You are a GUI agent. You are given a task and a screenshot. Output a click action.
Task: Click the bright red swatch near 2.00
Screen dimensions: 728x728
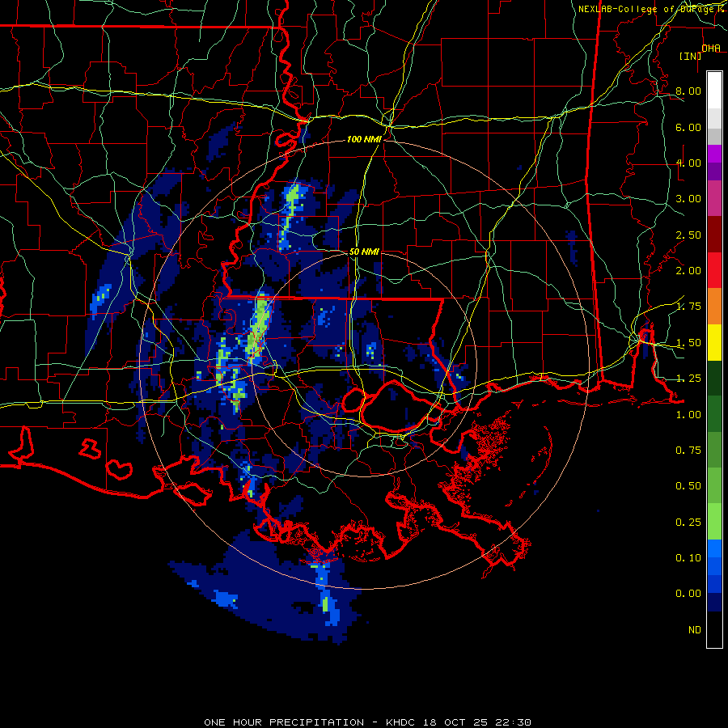click(x=714, y=270)
